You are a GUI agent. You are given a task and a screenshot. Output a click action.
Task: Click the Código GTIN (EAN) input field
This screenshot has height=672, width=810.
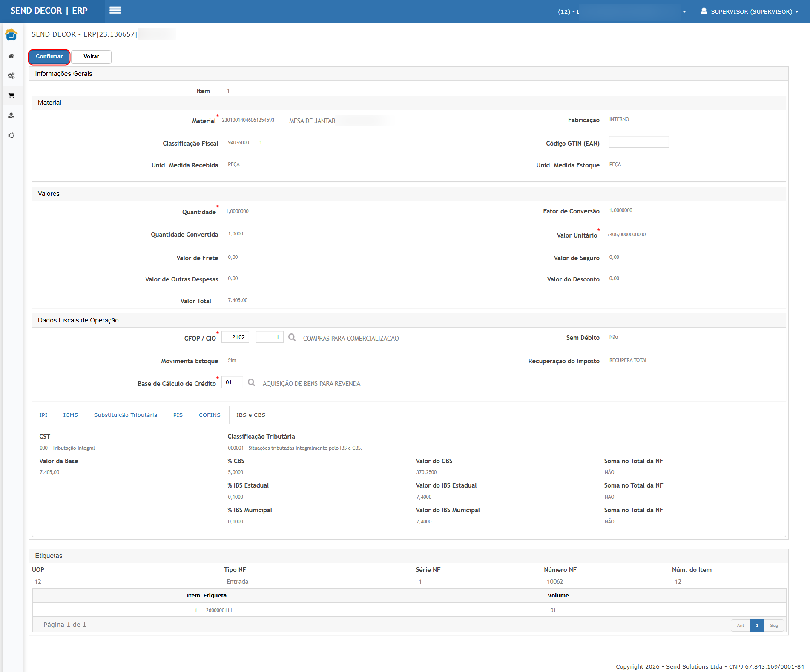pyautogui.click(x=638, y=142)
